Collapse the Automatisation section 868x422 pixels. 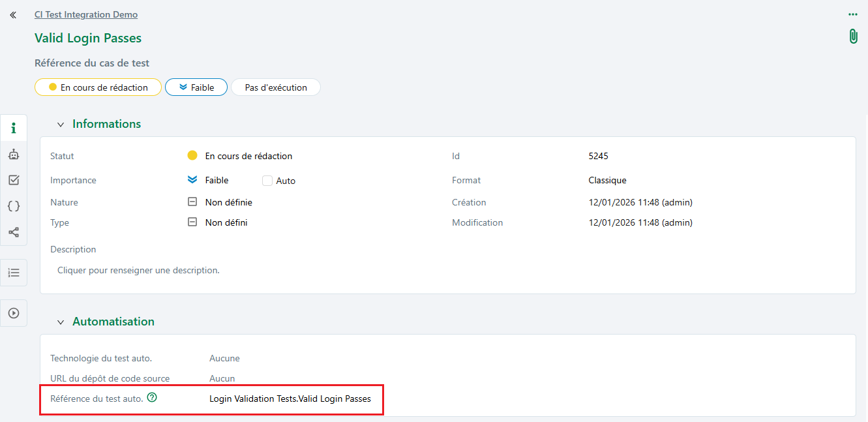click(61, 322)
